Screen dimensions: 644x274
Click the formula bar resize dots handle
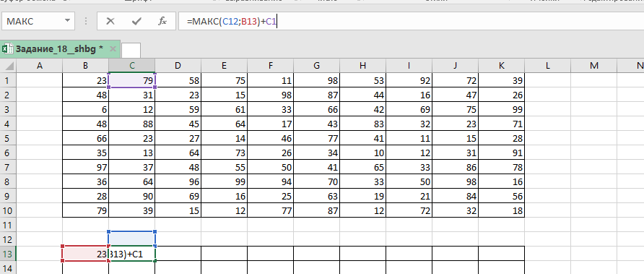(x=86, y=22)
